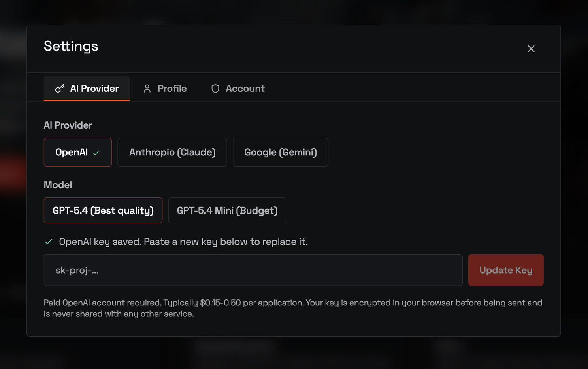The image size is (588, 369).
Task: Click the person icon beside Profile
Action: pyautogui.click(x=147, y=89)
